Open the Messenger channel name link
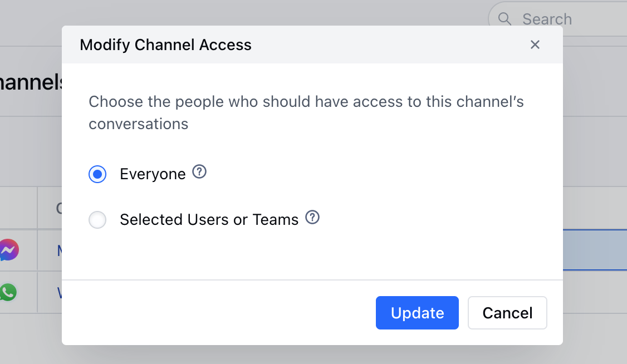This screenshot has width=627, height=364. point(60,250)
